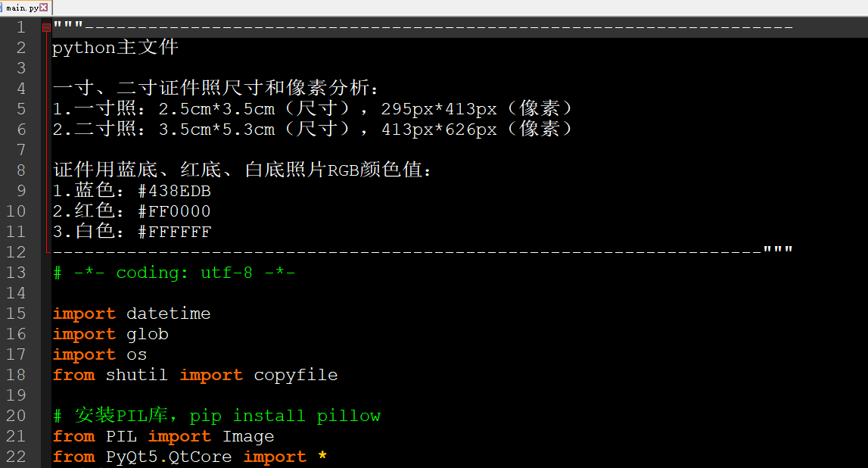The width and height of the screenshot is (868, 468).
Task: Collapse the docstring fold marker on line 1
Action: (46, 28)
